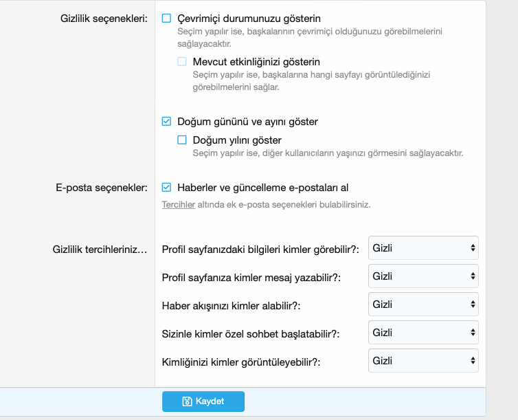Expand Kimliğinizi kimler görüntüleyebilir dropdown

coord(423,360)
